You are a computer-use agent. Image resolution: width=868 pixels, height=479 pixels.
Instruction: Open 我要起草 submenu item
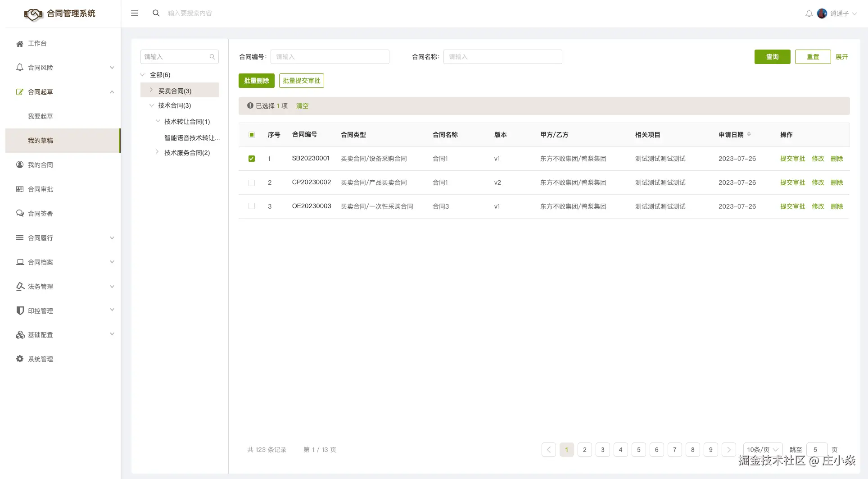pyautogui.click(x=41, y=116)
